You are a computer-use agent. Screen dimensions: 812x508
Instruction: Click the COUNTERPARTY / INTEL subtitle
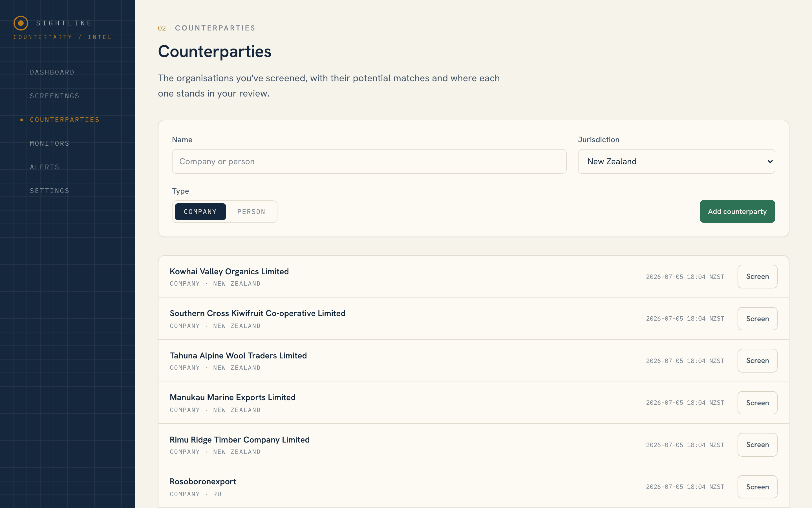[62, 37]
